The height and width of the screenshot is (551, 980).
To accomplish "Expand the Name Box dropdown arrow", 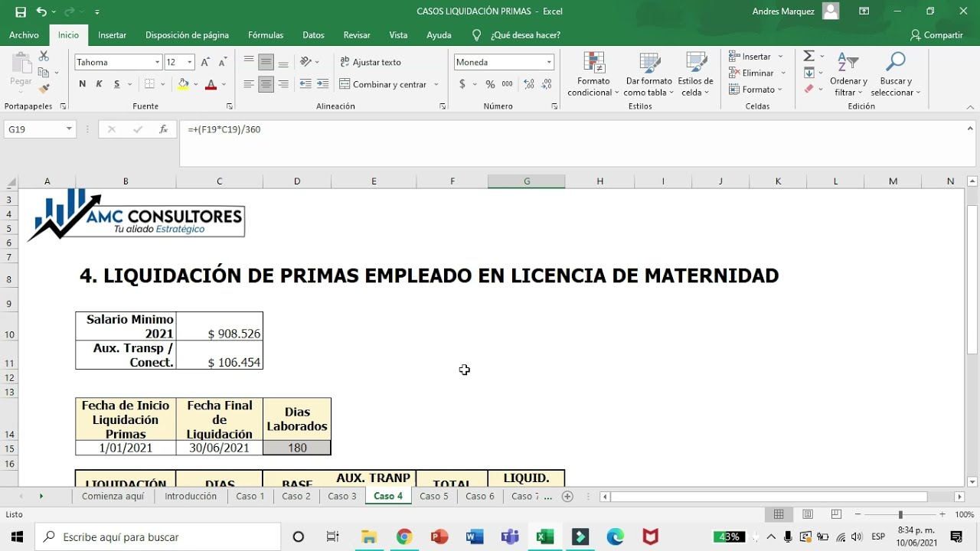I will pyautogui.click(x=69, y=129).
